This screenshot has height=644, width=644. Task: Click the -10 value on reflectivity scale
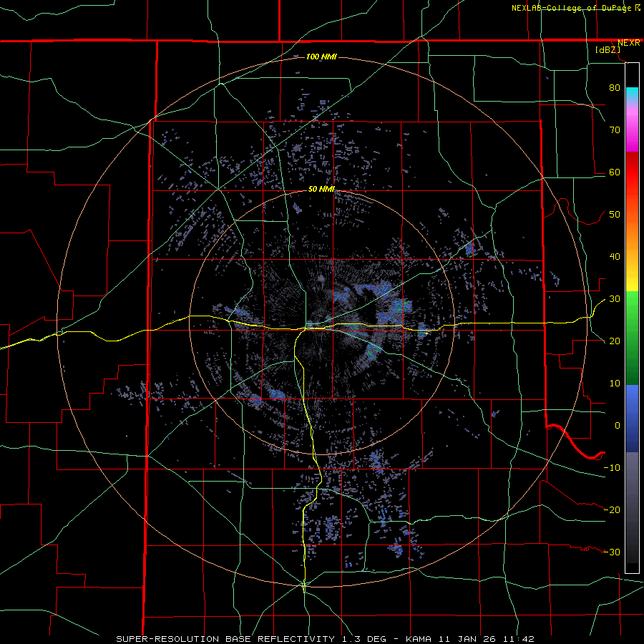click(612, 468)
